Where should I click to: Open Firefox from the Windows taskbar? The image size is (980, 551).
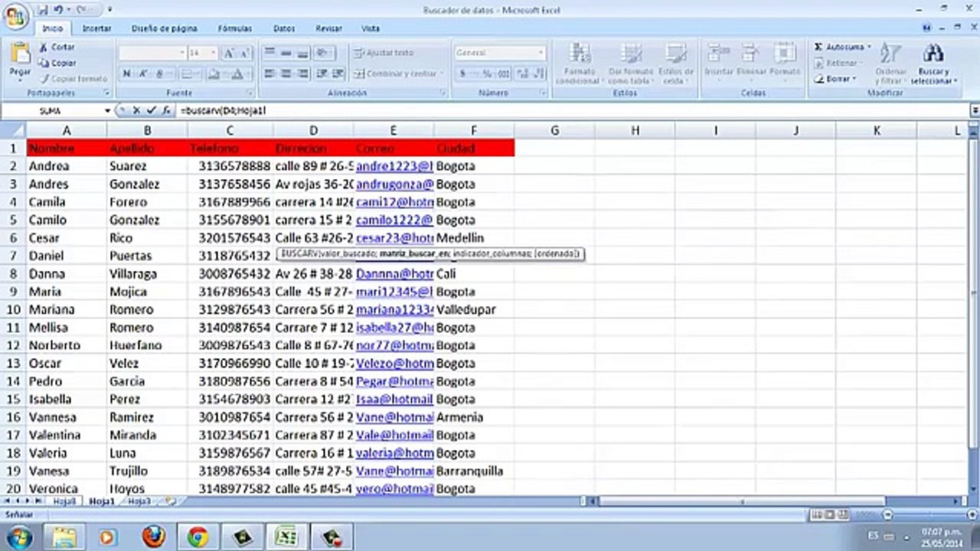click(x=153, y=536)
